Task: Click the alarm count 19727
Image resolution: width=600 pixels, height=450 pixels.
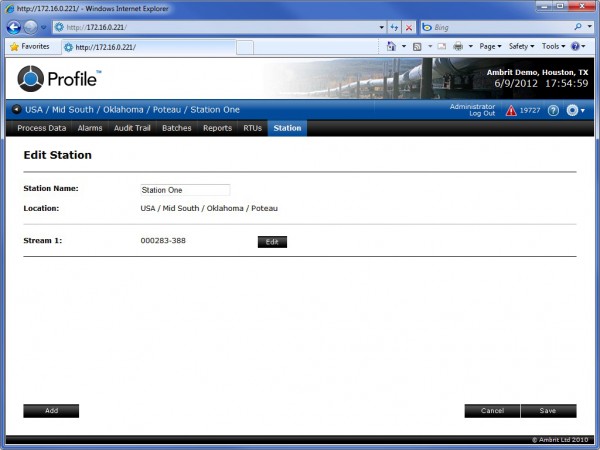Action: click(530, 111)
